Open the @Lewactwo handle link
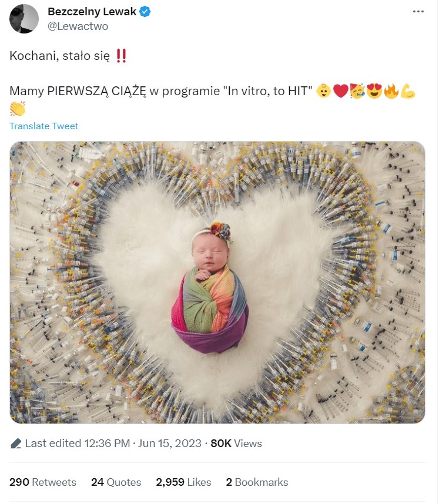 tap(78, 26)
